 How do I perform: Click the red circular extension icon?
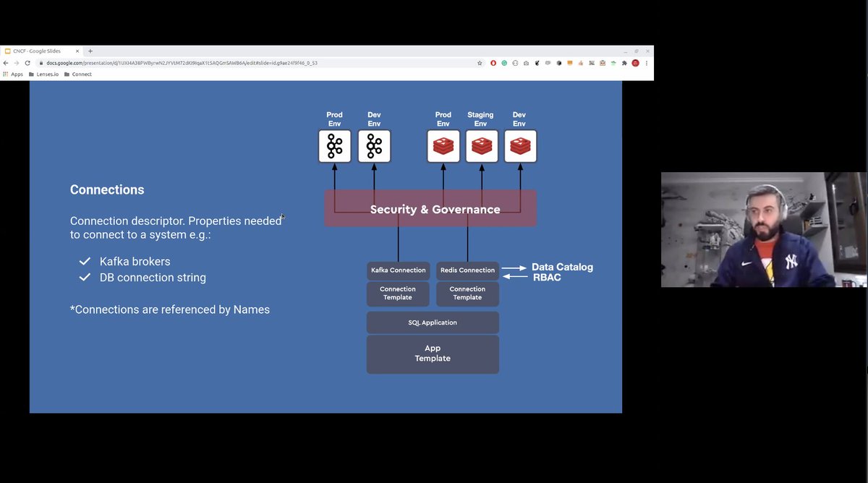point(493,63)
